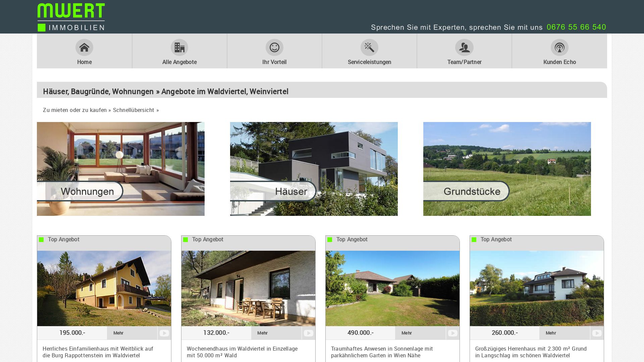The width and height of the screenshot is (644, 362).
Task: Open Serviceleistungen menu label
Action: point(369,62)
